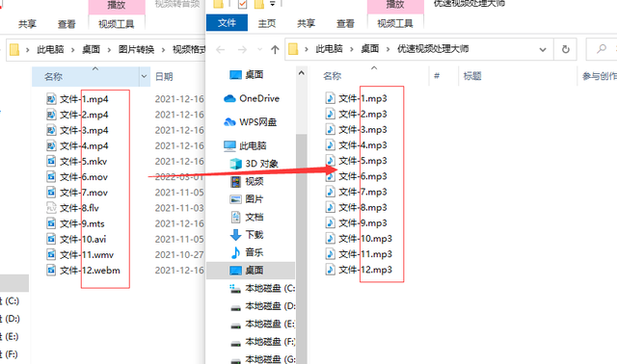The height and width of the screenshot is (364, 617).
Task: Click the refresh button in address bar
Action: click(x=566, y=49)
